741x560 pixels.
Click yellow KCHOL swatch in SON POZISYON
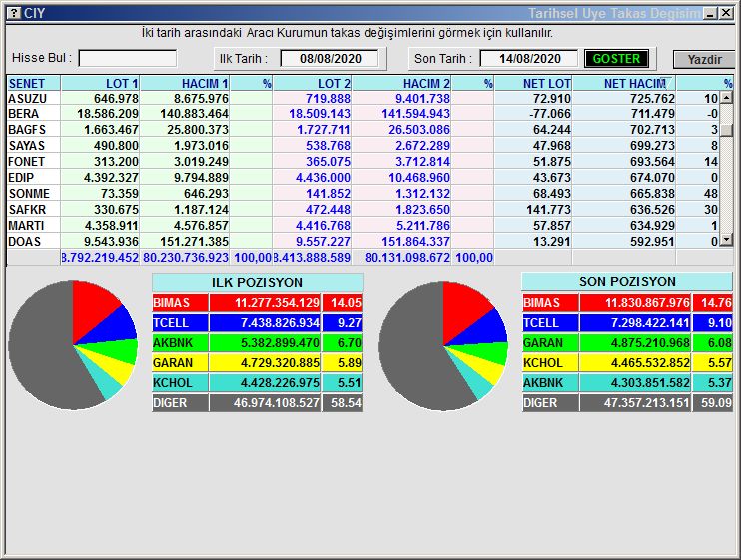(550, 363)
